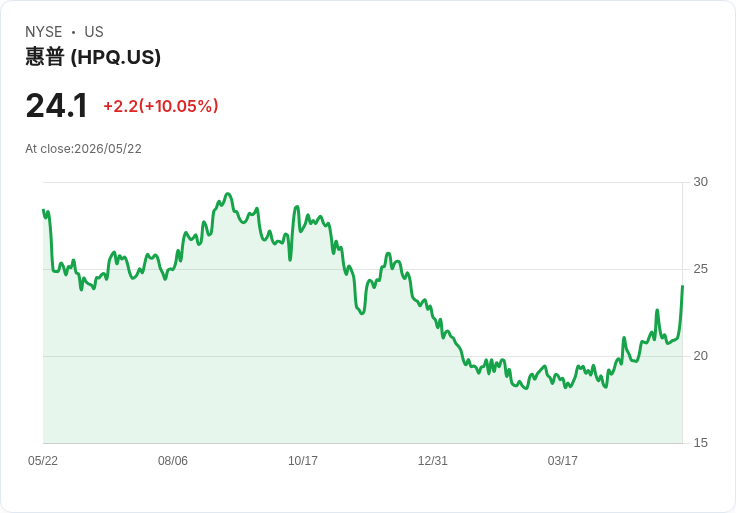The height and width of the screenshot is (513, 736).
Task: Click the +2.2(+10.05%) change value
Action: (161, 106)
